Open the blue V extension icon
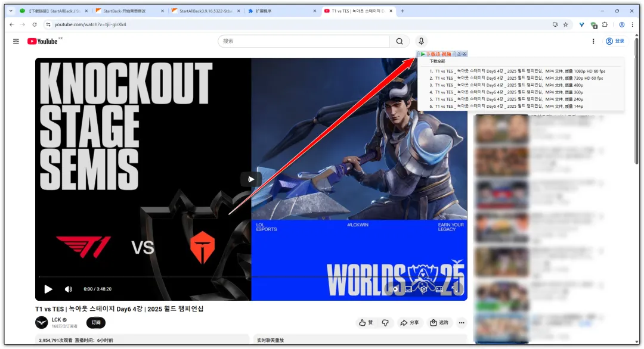The height and width of the screenshot is (349, 644). (581, 24)
